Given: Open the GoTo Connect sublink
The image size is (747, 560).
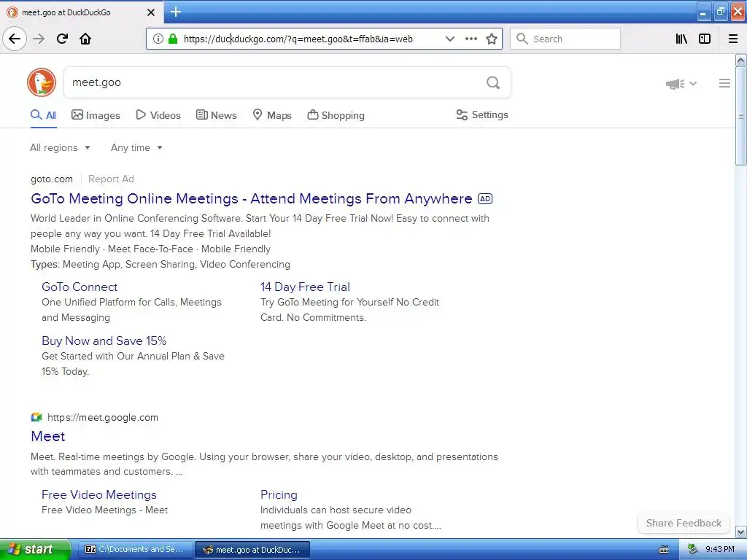Looking at the screenshot, I should point(80,287).
